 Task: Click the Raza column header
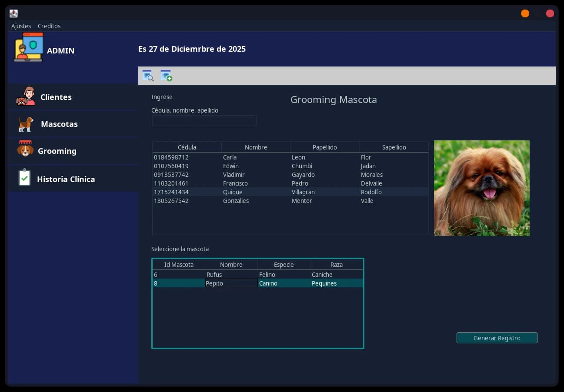[x=336, y=265]
